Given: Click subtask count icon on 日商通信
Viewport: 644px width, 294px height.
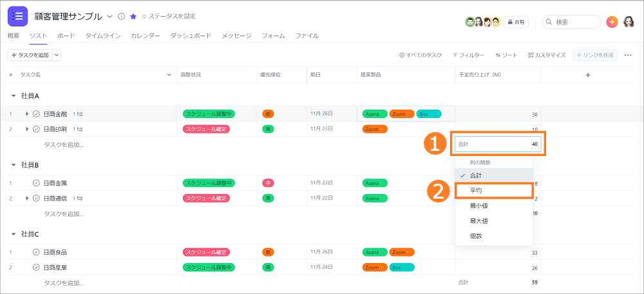Looking at the screenshot, I should click(78, 198).
